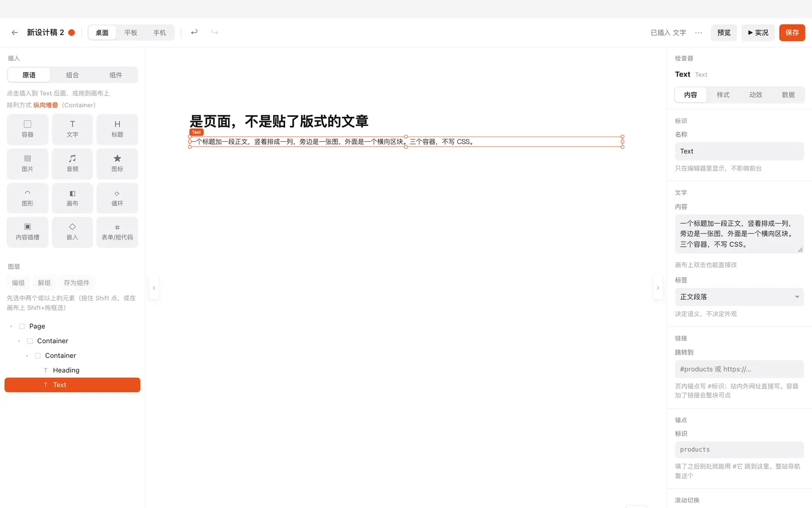Viewport: 812px width, 508px height.
Task: Insert a 画布 canvas primitive
Action: pos(73,198)
